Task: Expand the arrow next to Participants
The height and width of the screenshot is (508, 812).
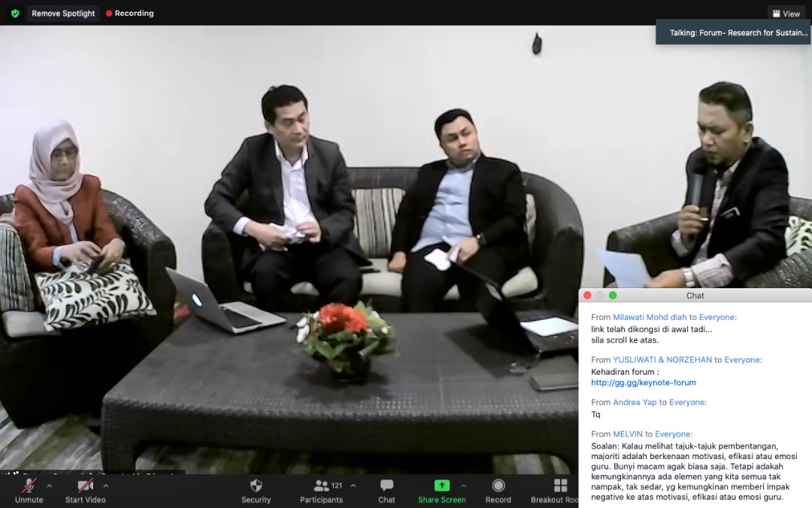Action: 353,485
